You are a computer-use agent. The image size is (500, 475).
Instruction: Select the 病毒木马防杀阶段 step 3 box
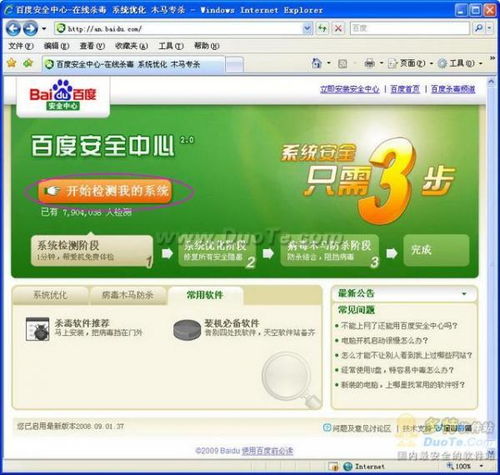click(330, 251)
